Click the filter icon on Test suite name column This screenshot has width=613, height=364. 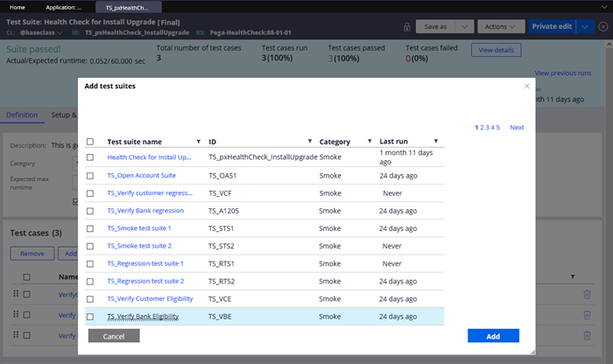[200, 142]
